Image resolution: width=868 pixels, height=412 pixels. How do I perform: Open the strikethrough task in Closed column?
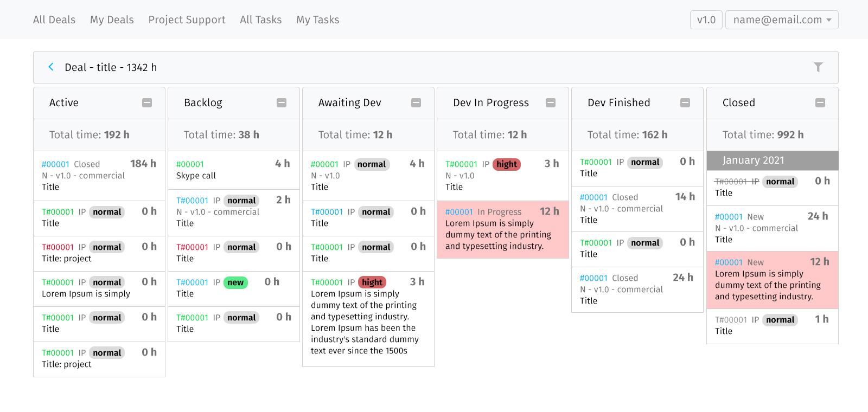pos(736,182)
